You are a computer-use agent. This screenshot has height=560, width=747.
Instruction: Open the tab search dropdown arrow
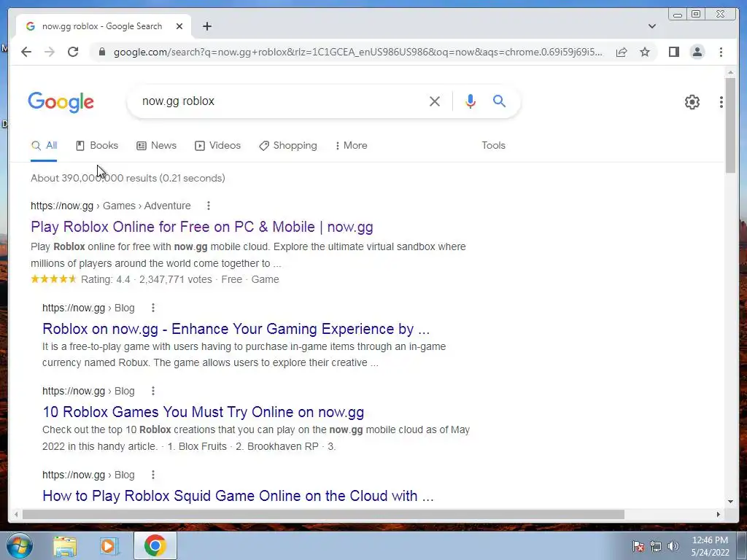coord(652,26)
